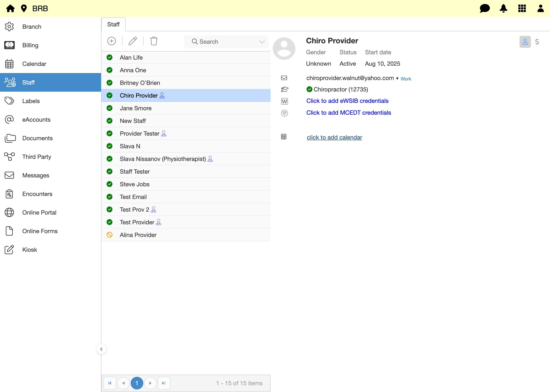Click the pencil edit staff icon
The height and width of the screenshot is (392, 550).
click(133, 41)
